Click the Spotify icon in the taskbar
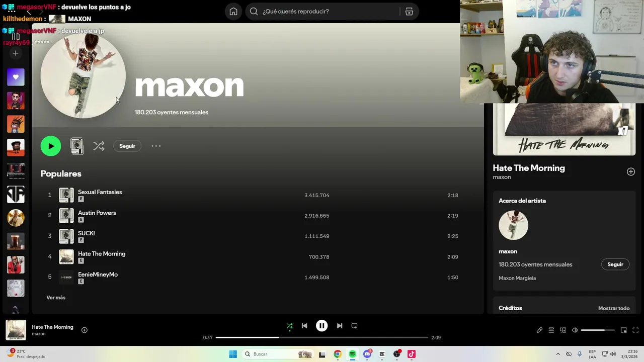 (x=352, y=354)
